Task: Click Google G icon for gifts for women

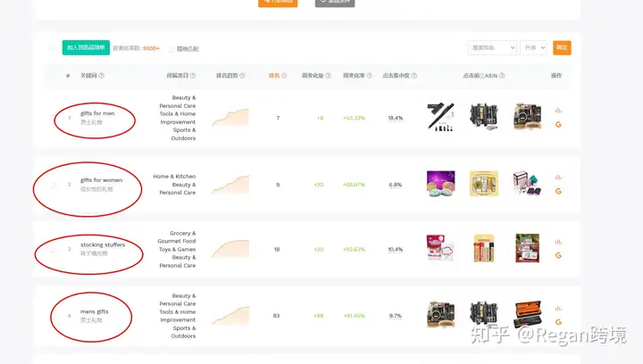Action: point(558,191)
